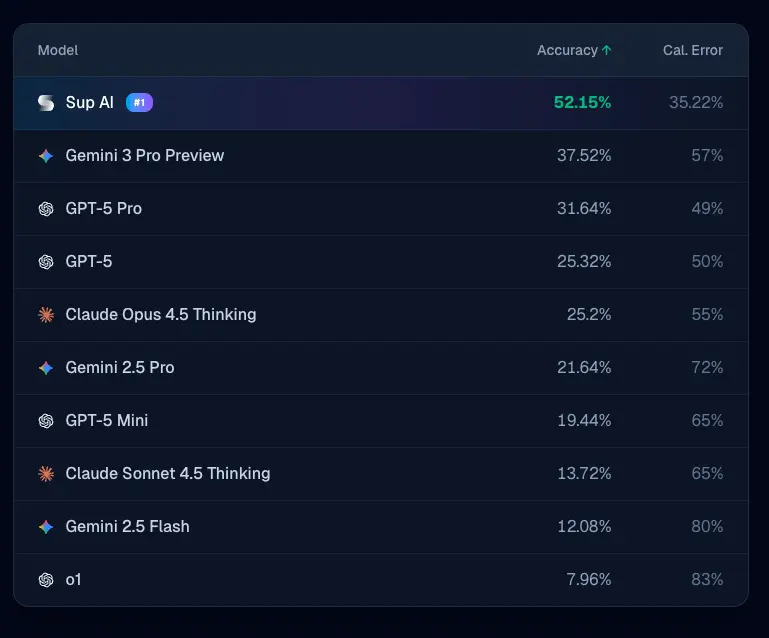769x638 pixels.
Task: Select the GPT-5 Pro model name
Action: tap(103, 208)
